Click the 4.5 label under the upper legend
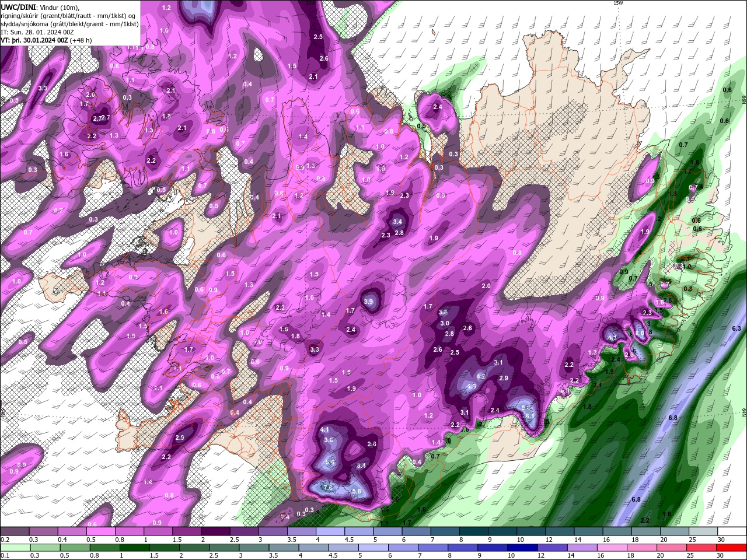The width and height of the screenshot is (747, 560). (x=349, y=540)
